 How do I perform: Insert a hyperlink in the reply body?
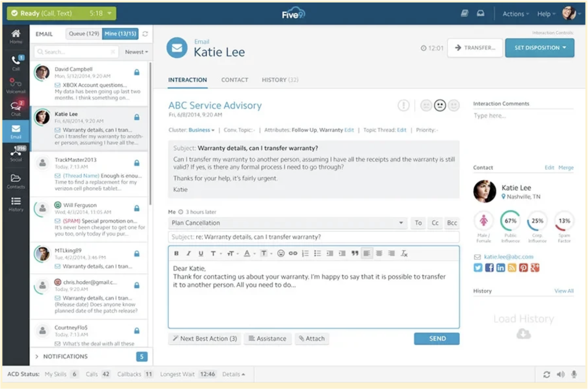pyautogui.click(x=293, y=253)
